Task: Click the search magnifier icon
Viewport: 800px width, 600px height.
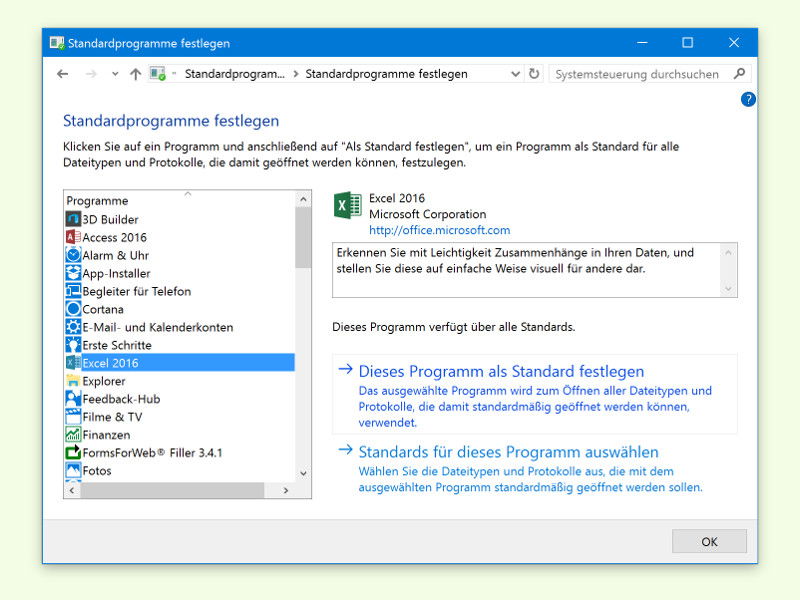Action: (739, 74)
